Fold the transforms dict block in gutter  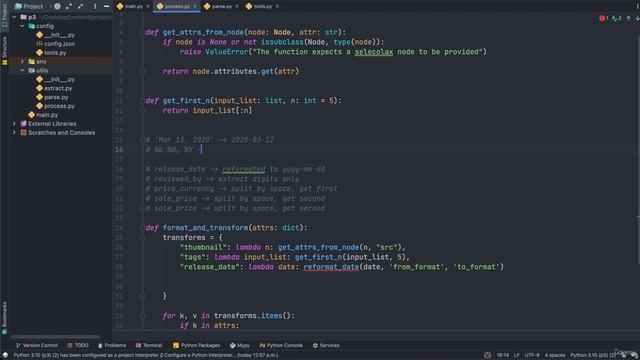click(142, 238)
